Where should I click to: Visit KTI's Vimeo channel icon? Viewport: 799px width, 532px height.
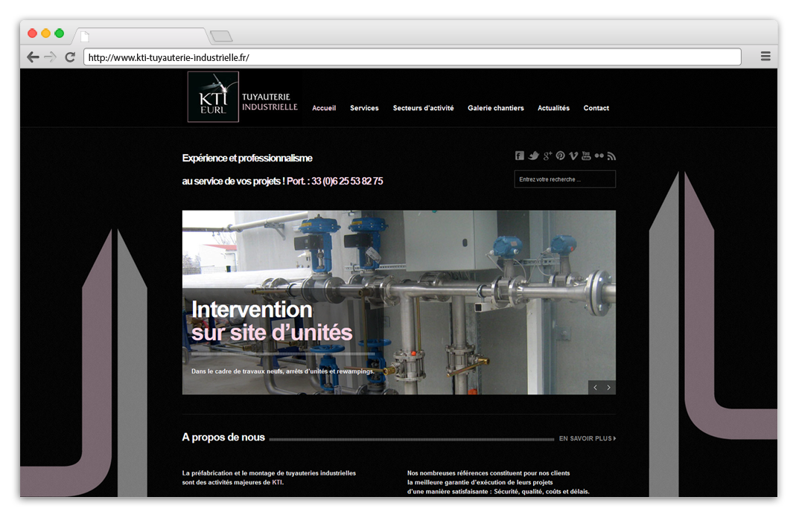tap(573, 156)
